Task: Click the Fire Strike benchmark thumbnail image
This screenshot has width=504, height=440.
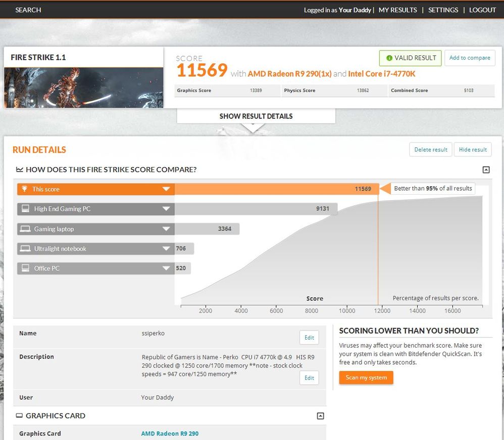Action: (x=83, y=88)
